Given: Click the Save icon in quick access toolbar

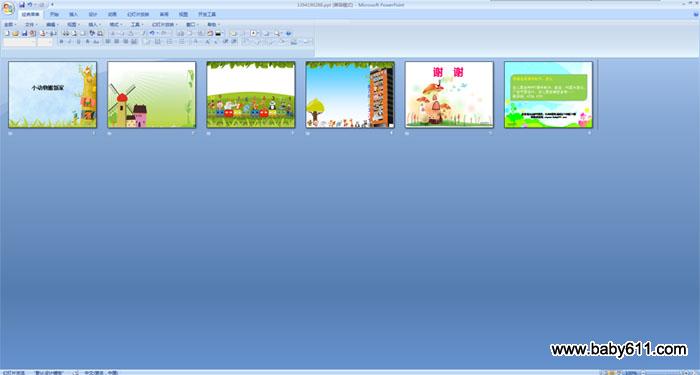Looking at the screenshot, I should [22, 4].
